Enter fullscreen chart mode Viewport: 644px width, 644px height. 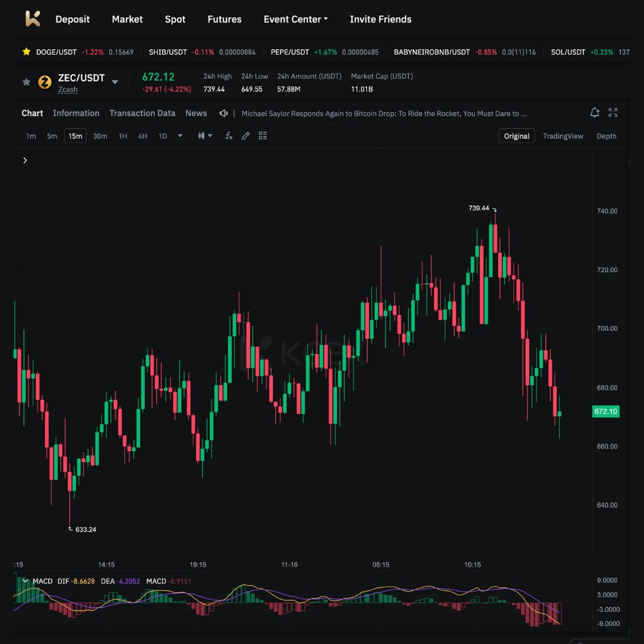click(613, 112)
